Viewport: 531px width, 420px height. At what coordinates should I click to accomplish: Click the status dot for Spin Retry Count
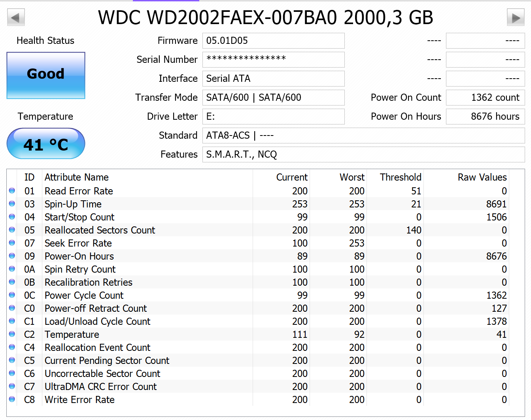click(12, 269)
